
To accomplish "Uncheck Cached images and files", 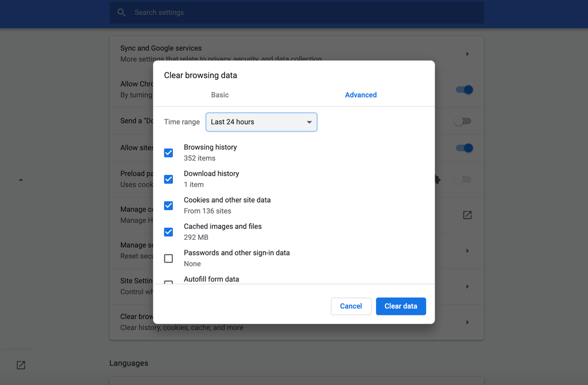I will pyautogui.click(x=168, y=232).
